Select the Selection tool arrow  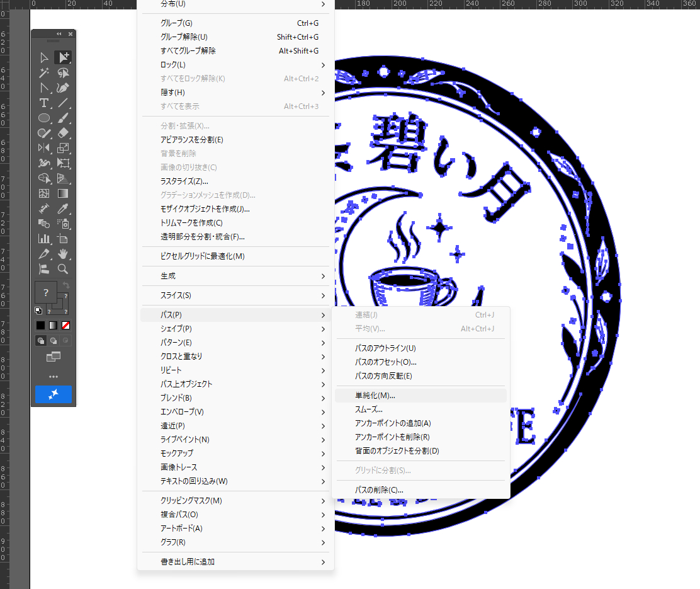(44, 58)
